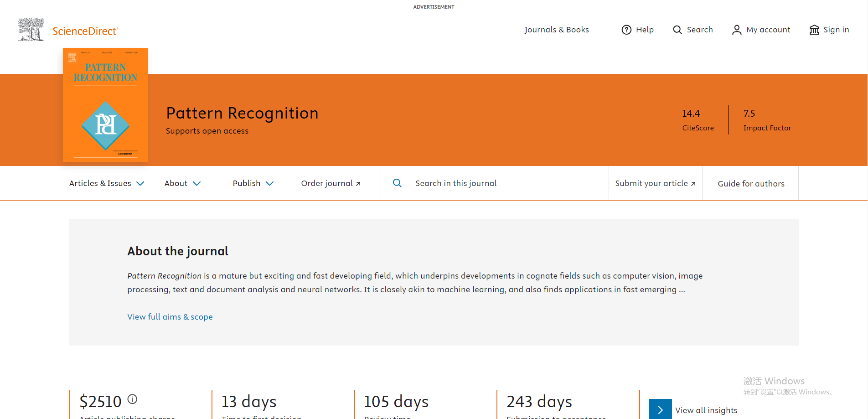Open the View all insights link
This screenshot has height=419, width=868.
pyautogui.click(x=706, y=410)
